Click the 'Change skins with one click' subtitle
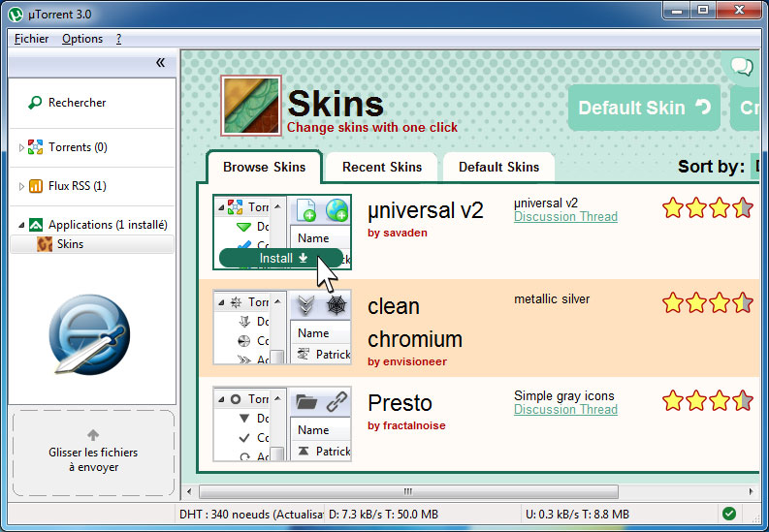The width and height of the screenshot is (769, 532). tap(372, 127)
